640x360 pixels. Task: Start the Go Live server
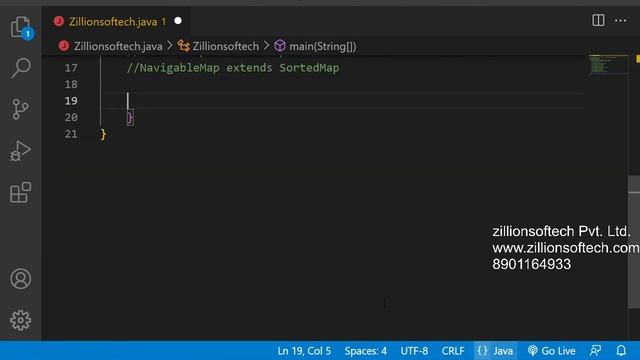click(551, 351)
